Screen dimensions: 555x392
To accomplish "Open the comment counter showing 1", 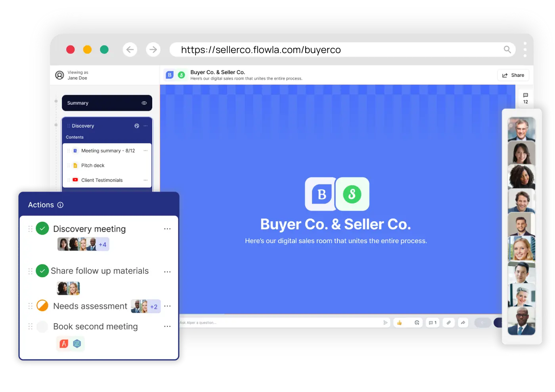I will point(433,323).
